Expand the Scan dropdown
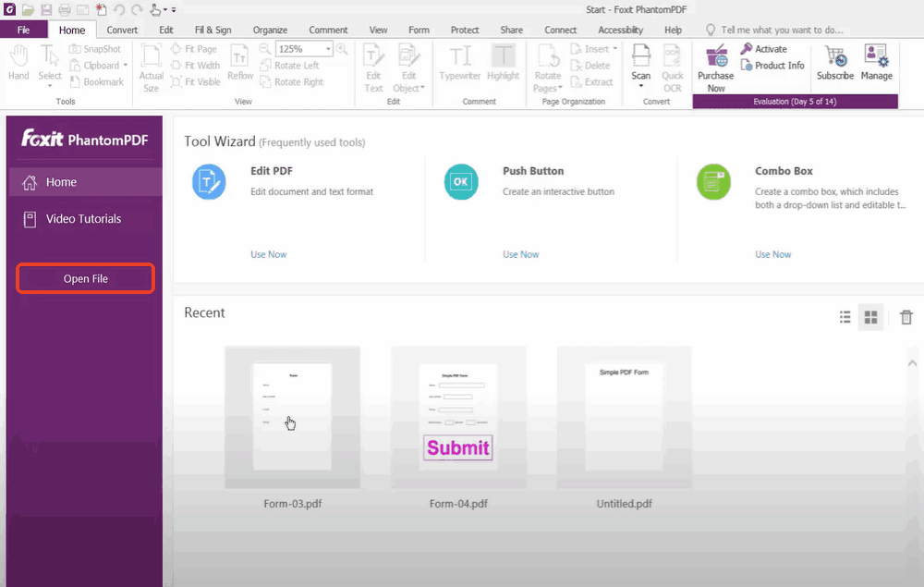Image resolution: width=924 pixels, height=587 pixels. pos(640,87)
